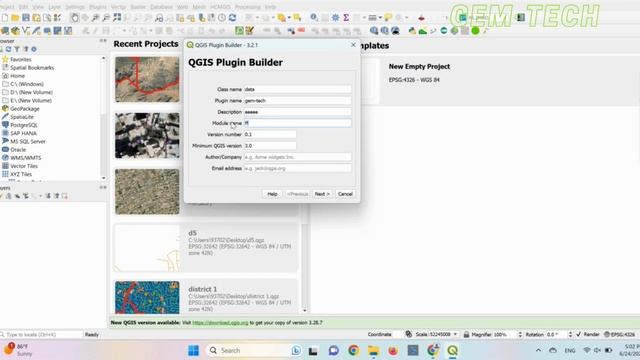The width and height of the screenshot is (640, 360).
Task: Activate the Zoom Out magnifier tool
Action: tap(106, 18)
